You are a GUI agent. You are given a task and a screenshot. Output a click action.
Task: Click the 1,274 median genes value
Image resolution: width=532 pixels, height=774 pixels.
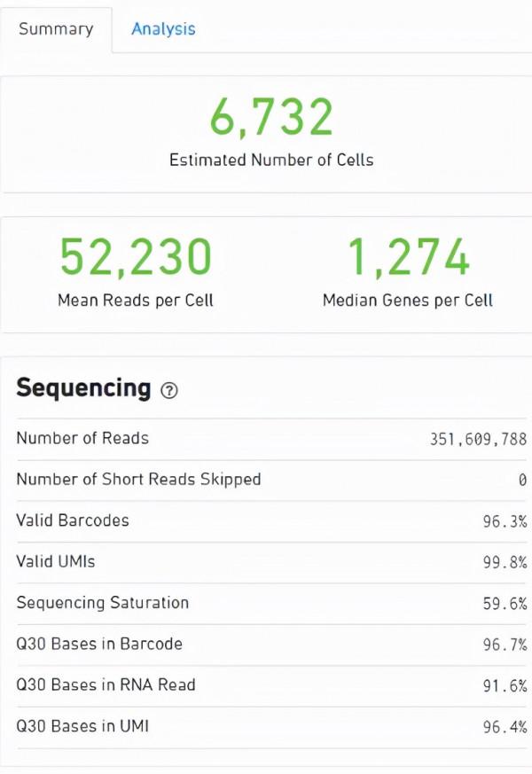tap(408, 258)
